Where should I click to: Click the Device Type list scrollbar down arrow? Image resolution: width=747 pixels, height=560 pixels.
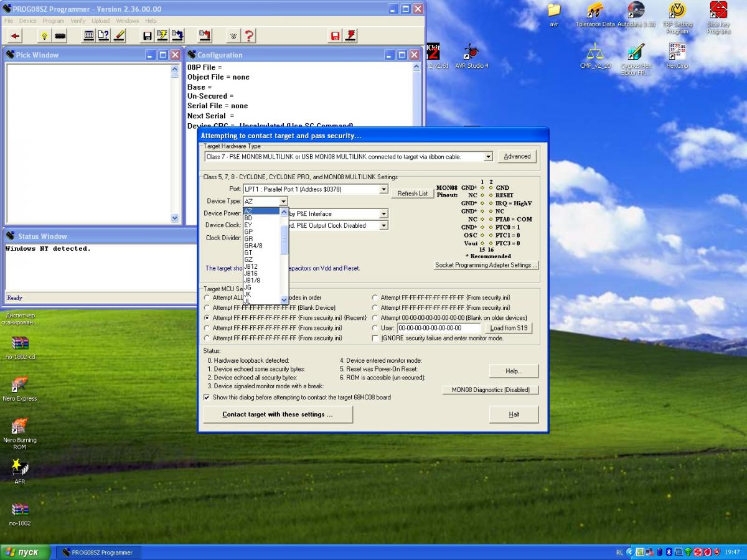tap(284, 300)
